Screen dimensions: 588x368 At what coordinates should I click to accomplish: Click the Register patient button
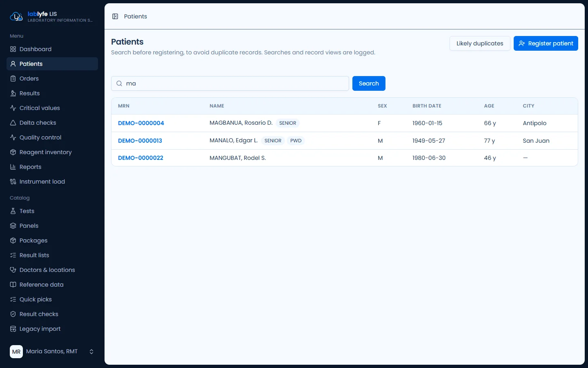pos(546,43)
